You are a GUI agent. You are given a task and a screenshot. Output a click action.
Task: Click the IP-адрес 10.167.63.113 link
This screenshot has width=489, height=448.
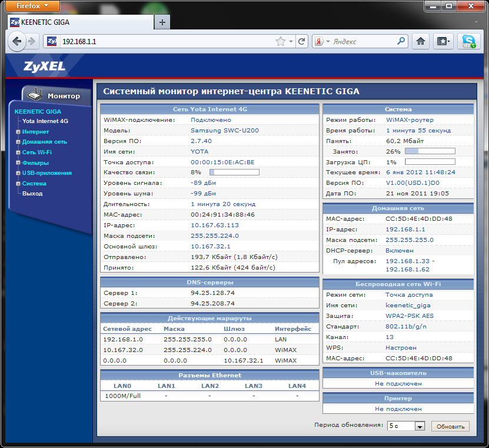tap(215, 225)
